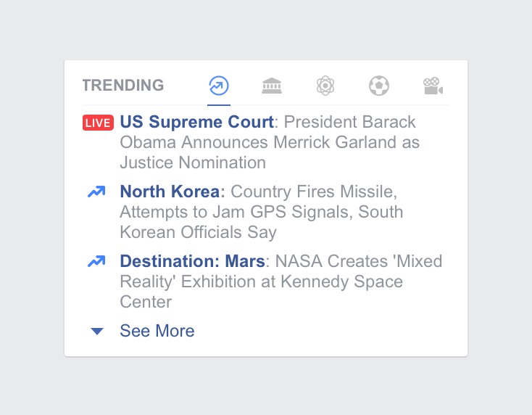Expand list with the See More triangle

97,332
